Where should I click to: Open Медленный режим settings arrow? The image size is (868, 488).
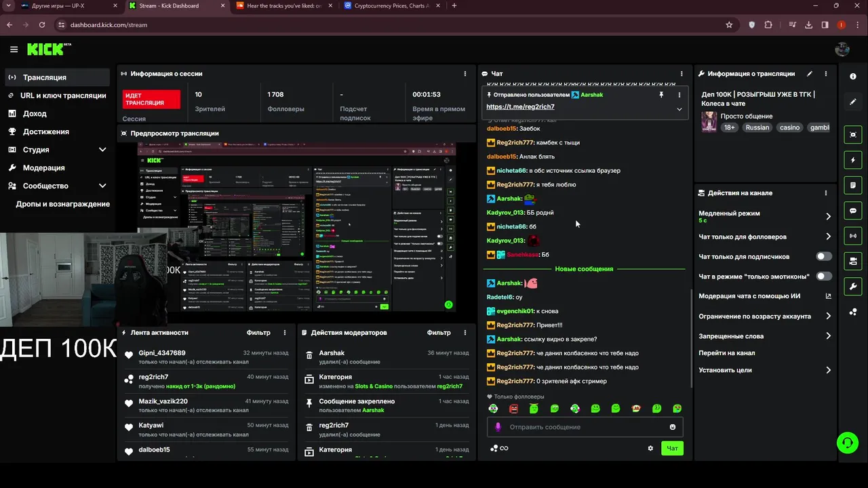[x=828, y=216]
